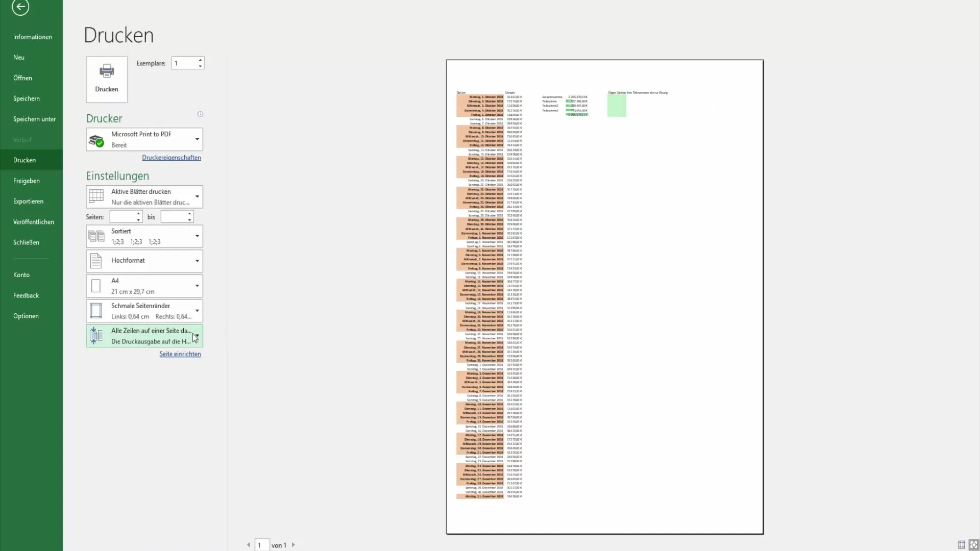Click the Seite einrichten link
The height and width of the screenshot is (551, 980).
click(x=180, y=353)
